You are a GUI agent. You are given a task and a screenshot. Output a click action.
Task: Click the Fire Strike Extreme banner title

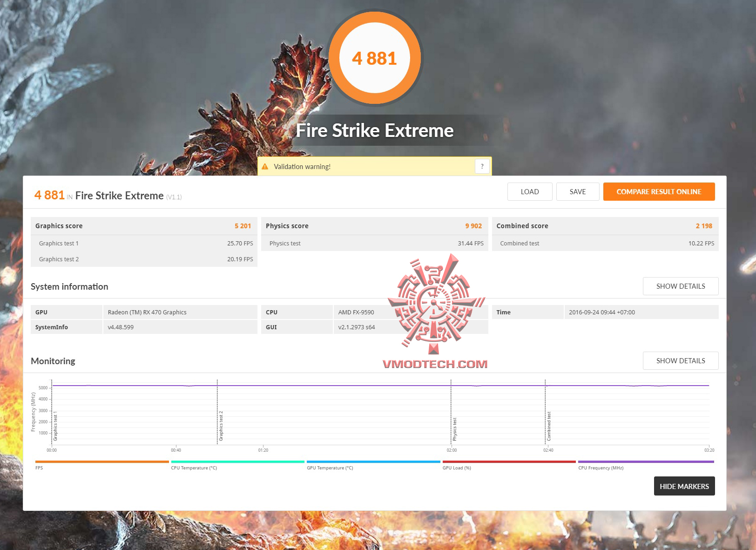375,131
